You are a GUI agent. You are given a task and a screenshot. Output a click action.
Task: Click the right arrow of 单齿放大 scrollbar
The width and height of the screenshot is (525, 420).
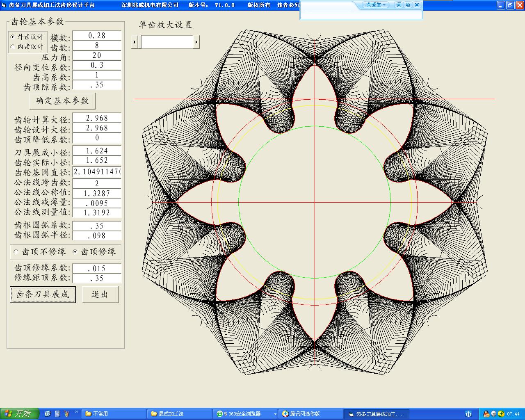(x=196, y=42)
